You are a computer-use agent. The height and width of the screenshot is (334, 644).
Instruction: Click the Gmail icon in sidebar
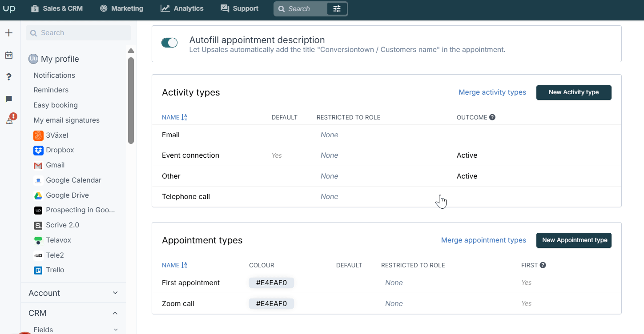coord(38,165)
